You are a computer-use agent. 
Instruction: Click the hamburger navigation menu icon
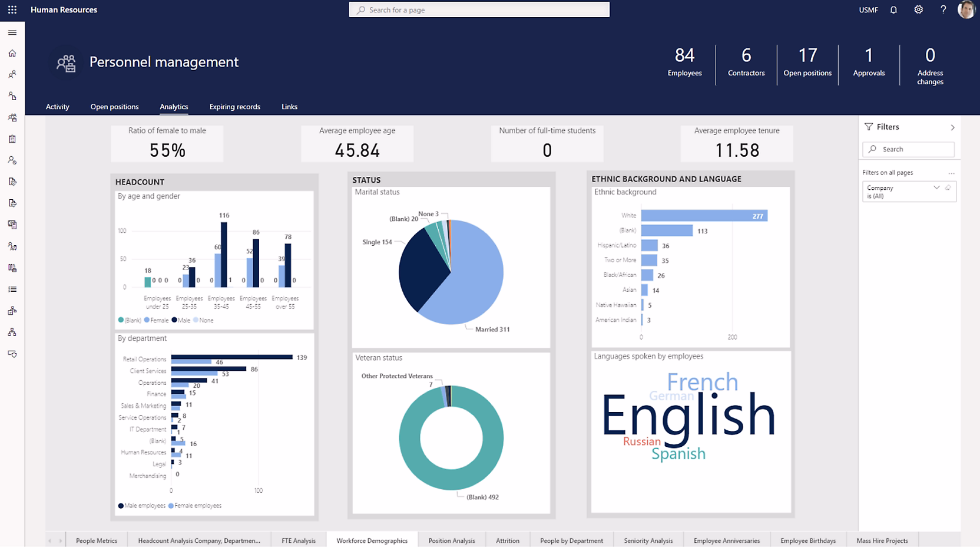[12, 32]
